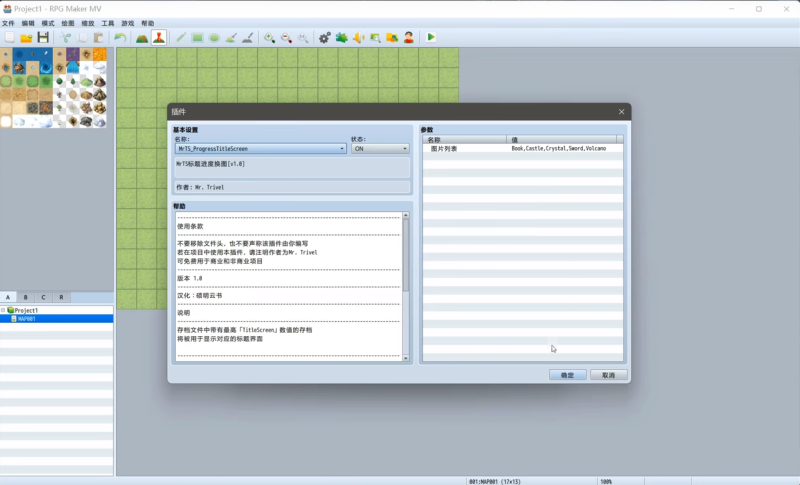800x485 pixels.
Task: Start Playtest with the green play icon
Action: click(x=431, y=37)
